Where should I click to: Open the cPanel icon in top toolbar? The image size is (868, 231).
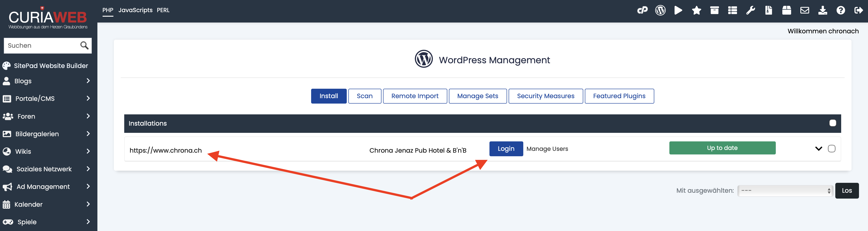click(x=642, y=10)
